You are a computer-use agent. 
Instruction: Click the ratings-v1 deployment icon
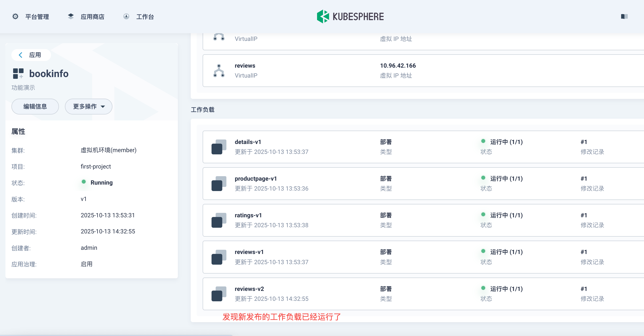[219, 220]
